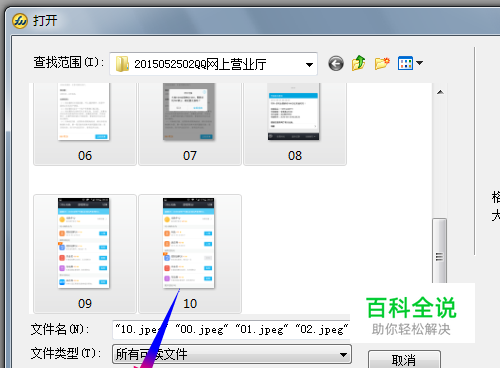Viewport: 500px width, 368px height.
Task: Select the thumbnail named 10
Action: [190, 254]
